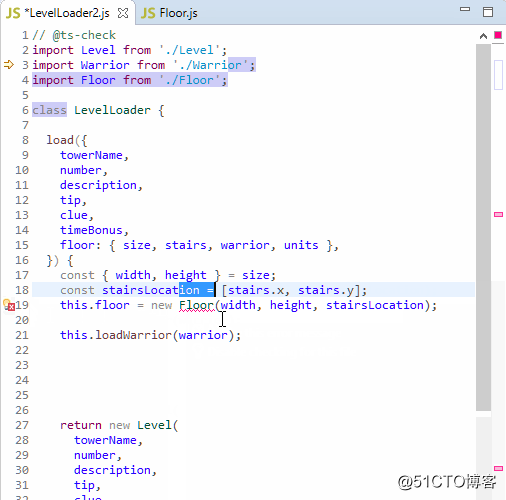
Task: Click 'units' in floor destructuring on line 15
Action: pyautogui.click(x=301, y=245)
